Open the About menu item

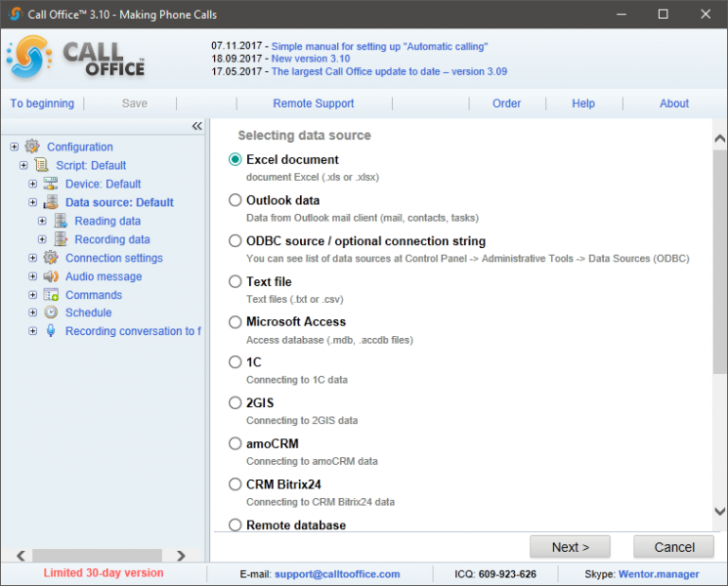pos(674,104)
